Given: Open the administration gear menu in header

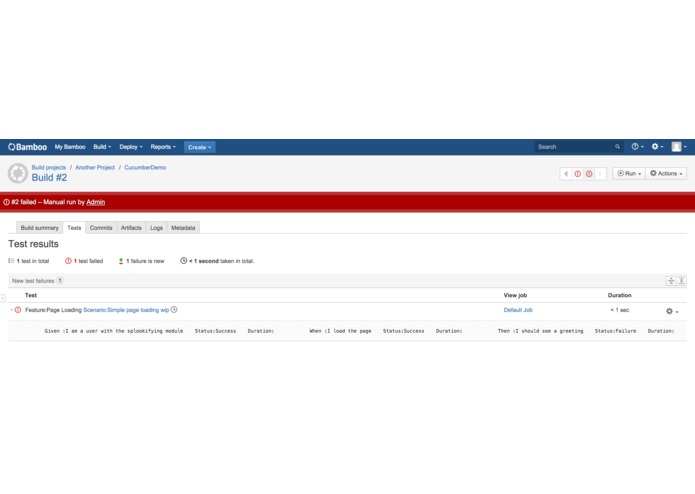Looking at the screenshot, I should 657,147.
